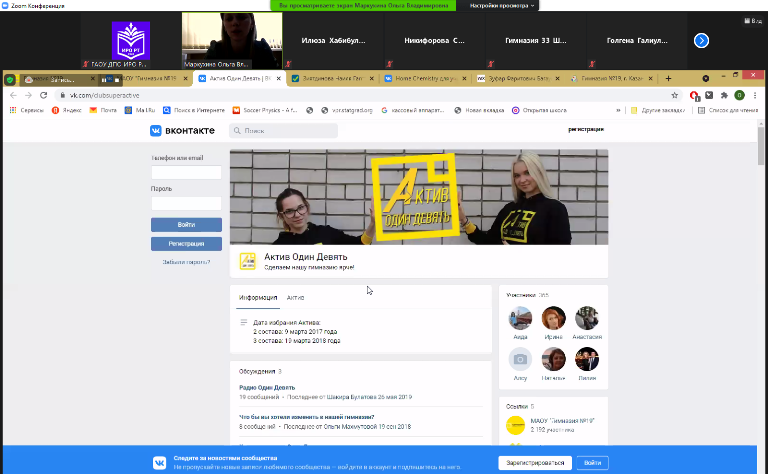Open Chrome three-dot menu
This screenshot has height=474, width=768.
click(755, 95)
